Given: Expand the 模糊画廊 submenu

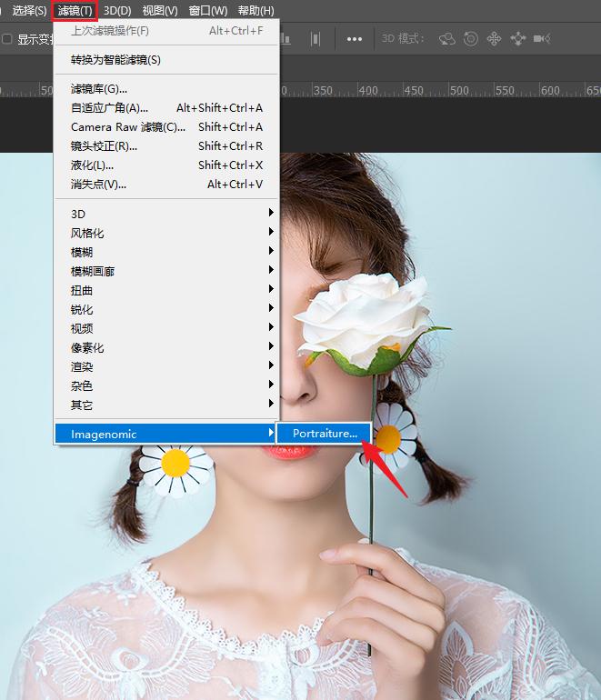Looking at the screenshot, I should (166, 272).
